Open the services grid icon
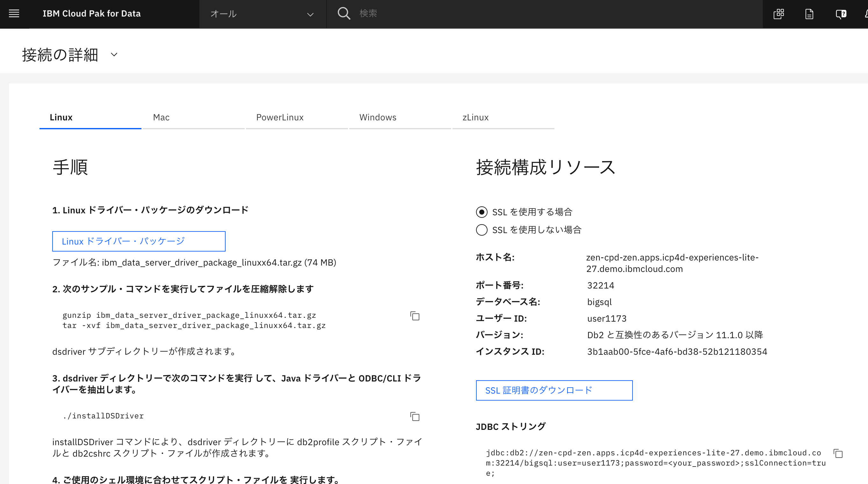Image resolution: width=868 pixels, height=484 pixels. [x=779, y=14]
